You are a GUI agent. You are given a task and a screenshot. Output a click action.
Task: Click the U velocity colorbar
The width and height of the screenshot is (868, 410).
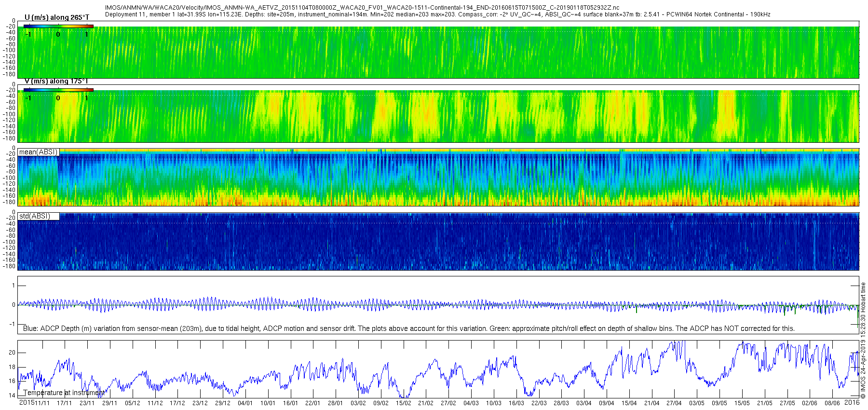(58, 26)
